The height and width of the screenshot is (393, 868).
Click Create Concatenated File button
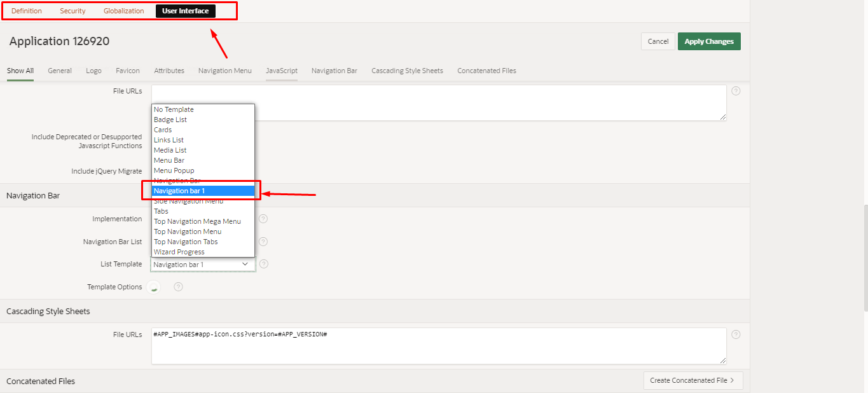(x=692, y=380)
